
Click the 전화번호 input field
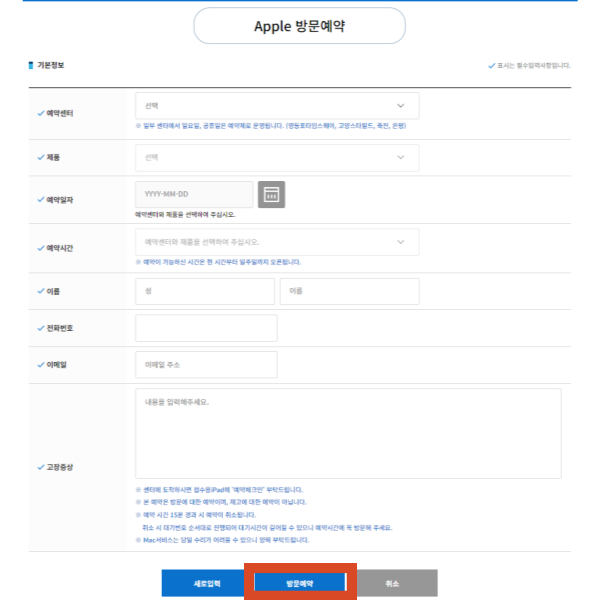pyautogui.click(x=206, y=328)
